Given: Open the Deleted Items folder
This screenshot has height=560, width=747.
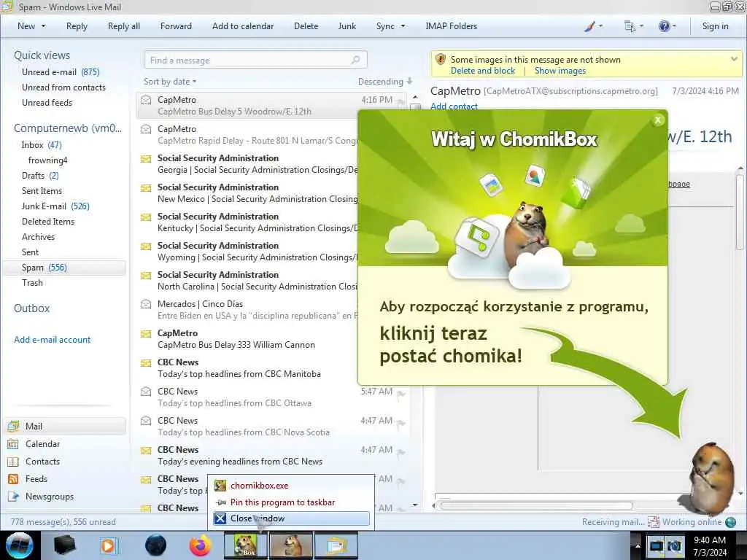Looking at the screenshot, I should tap(48, 222).
